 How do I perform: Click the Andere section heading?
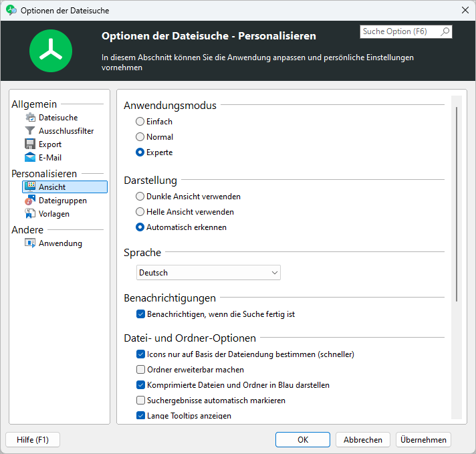(27, 230)
